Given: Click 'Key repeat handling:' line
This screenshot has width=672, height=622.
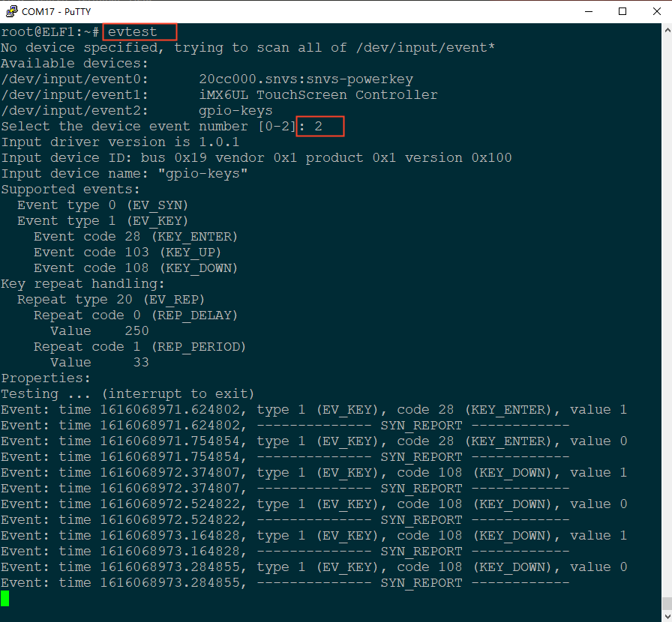Looking at the screenshot, I should click(x=82, y=283).
